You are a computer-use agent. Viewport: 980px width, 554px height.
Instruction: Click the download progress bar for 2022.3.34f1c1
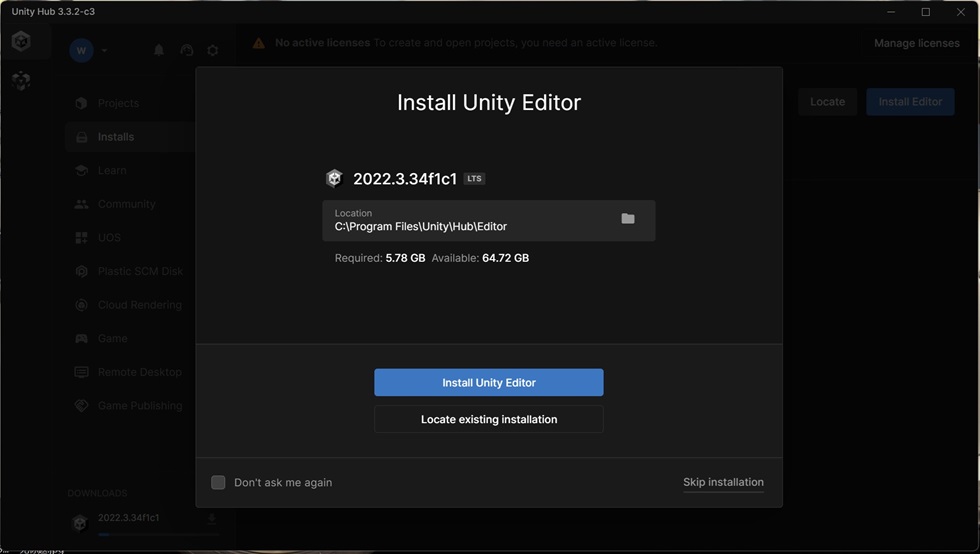158,535
